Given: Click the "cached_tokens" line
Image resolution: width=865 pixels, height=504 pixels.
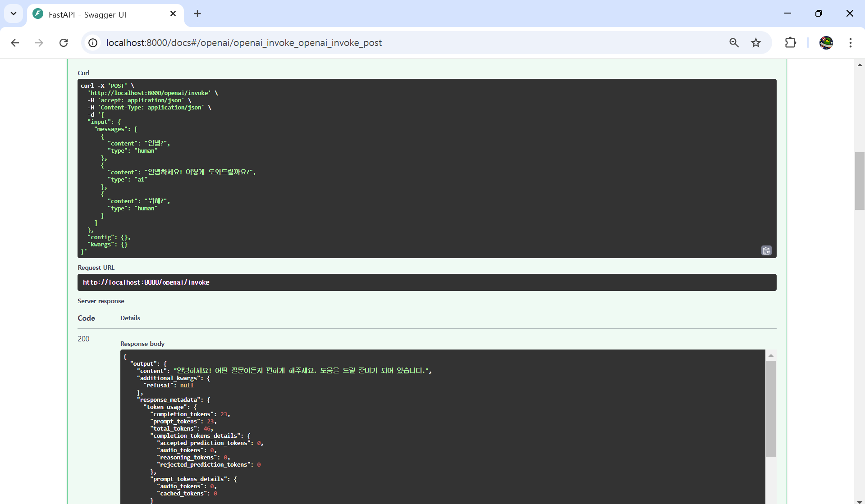Looking at the screenshot, I should point(187,494).
